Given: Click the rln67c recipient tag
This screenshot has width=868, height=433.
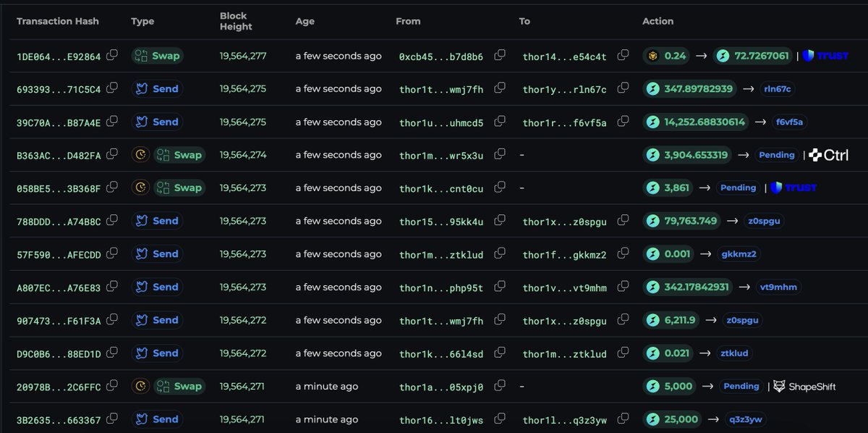Looking at the screenshot, I should (x=777, y=88).
